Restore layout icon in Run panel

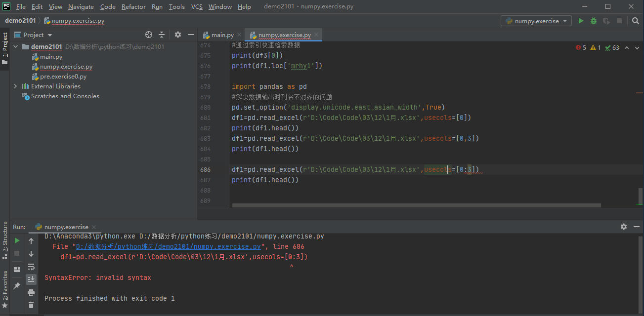[x=17, y=270]
